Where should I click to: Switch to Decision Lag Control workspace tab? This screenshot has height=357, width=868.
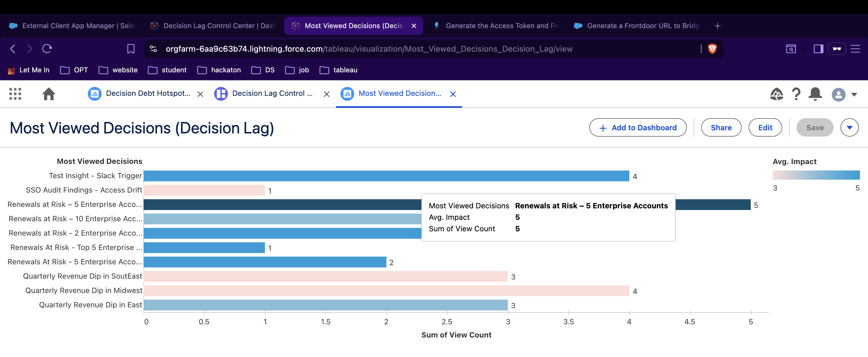coord(272,93)
